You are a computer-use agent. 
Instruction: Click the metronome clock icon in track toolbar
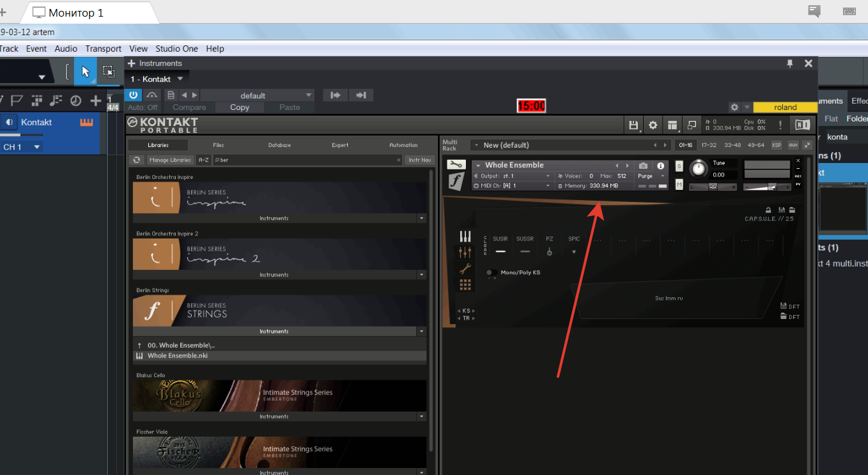[76, 100]
